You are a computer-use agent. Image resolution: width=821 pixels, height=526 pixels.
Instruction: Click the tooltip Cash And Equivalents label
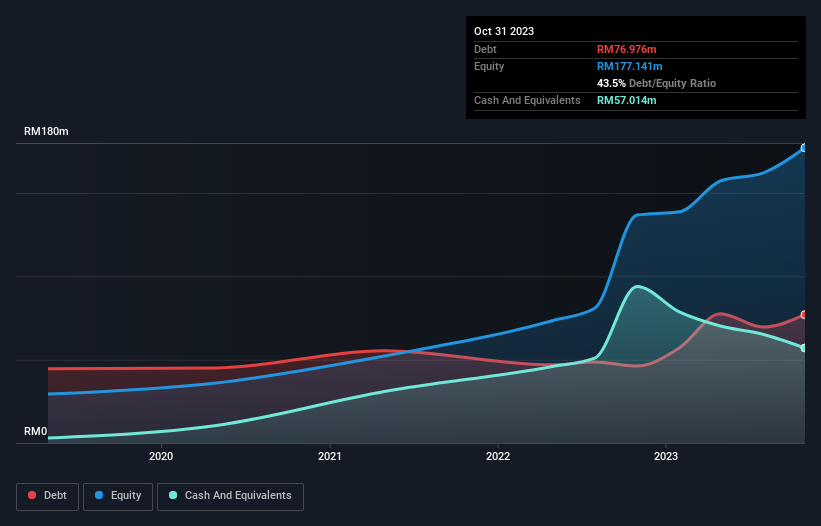pos(527,100)
